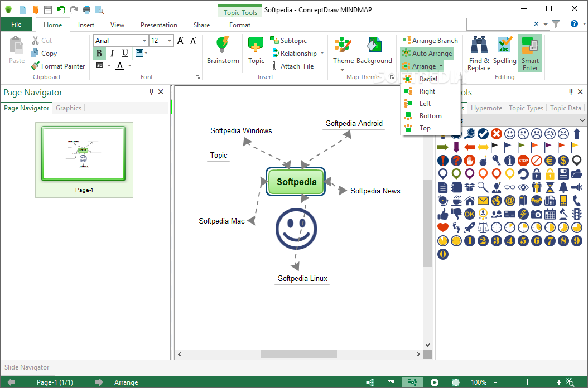The width and height of the screenshot is (588, 388).
Task: Open the help question mark icon
Action: coord(574,24)
